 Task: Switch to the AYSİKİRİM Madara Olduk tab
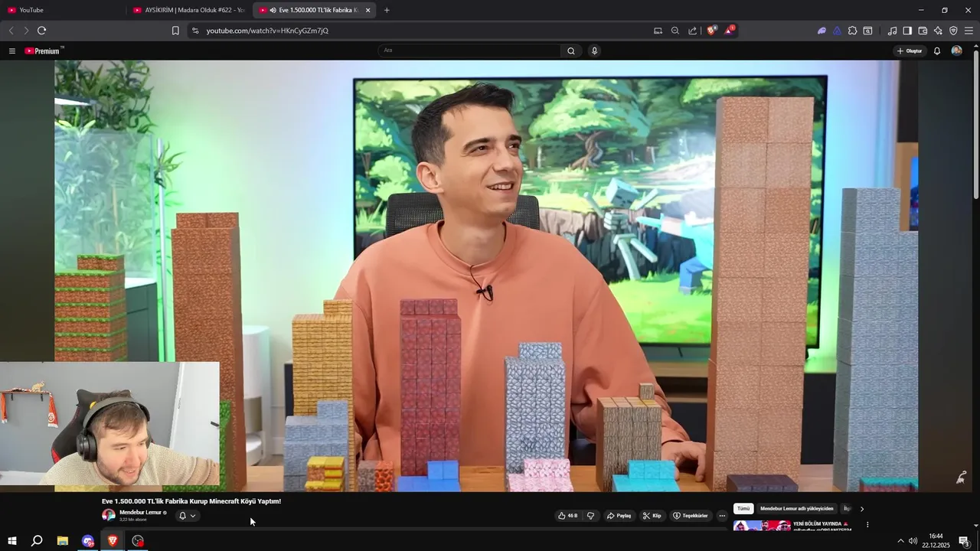click(188, 10)
